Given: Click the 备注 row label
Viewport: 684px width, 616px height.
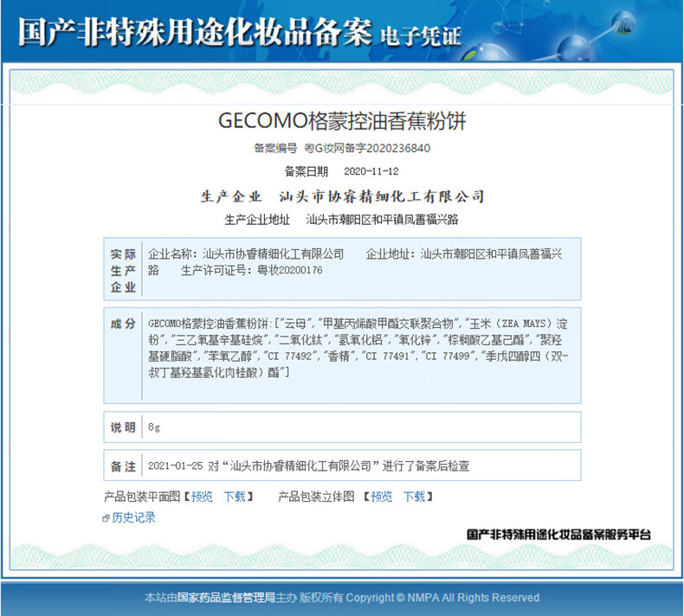Looking at the screenshot, I should 123,466.
